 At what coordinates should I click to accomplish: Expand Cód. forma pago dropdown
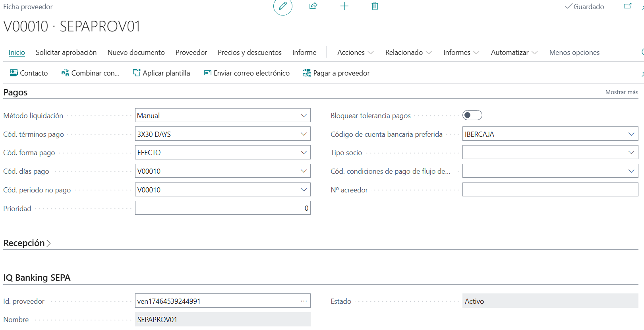304,153
